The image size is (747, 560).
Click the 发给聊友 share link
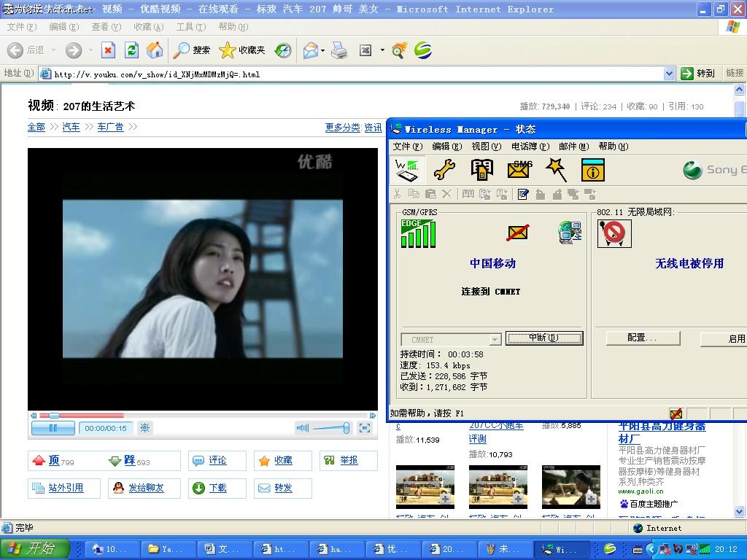pyautogui.click(x=144, y=488)
